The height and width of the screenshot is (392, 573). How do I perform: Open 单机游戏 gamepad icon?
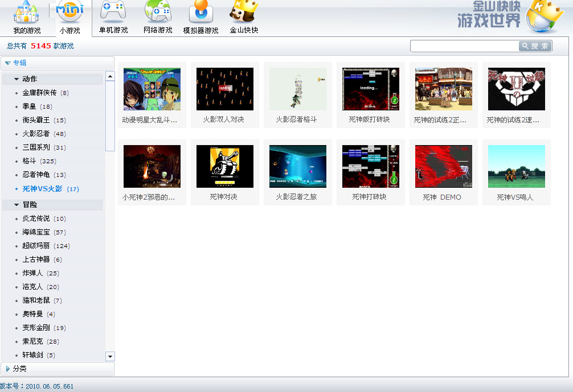click(x=113, y=11)
